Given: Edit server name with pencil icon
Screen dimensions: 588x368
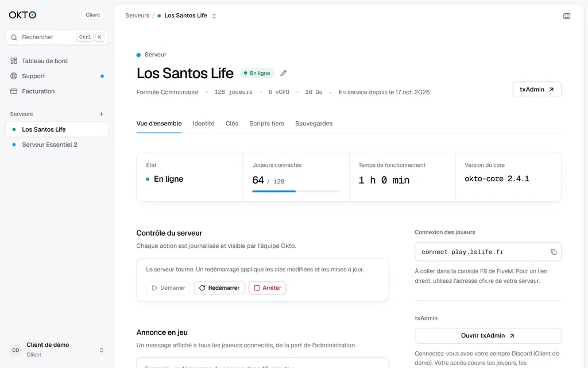Looking at the screenshot, I should [x=284, y=73].
